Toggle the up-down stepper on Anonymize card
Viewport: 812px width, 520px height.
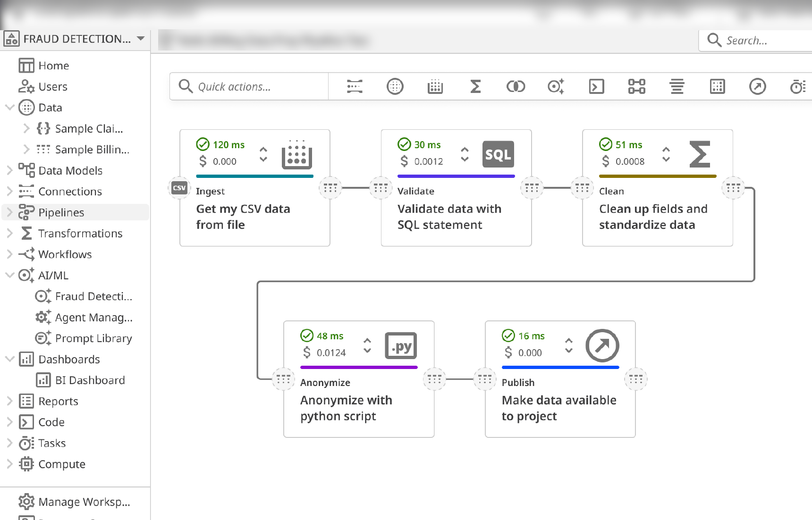pos(367,345)
